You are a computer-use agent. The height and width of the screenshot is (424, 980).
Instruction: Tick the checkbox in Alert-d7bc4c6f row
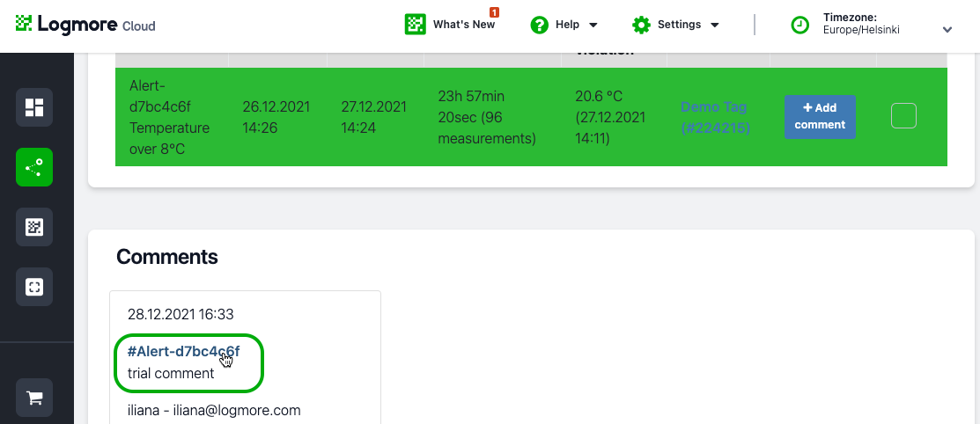tap(903, 116)
